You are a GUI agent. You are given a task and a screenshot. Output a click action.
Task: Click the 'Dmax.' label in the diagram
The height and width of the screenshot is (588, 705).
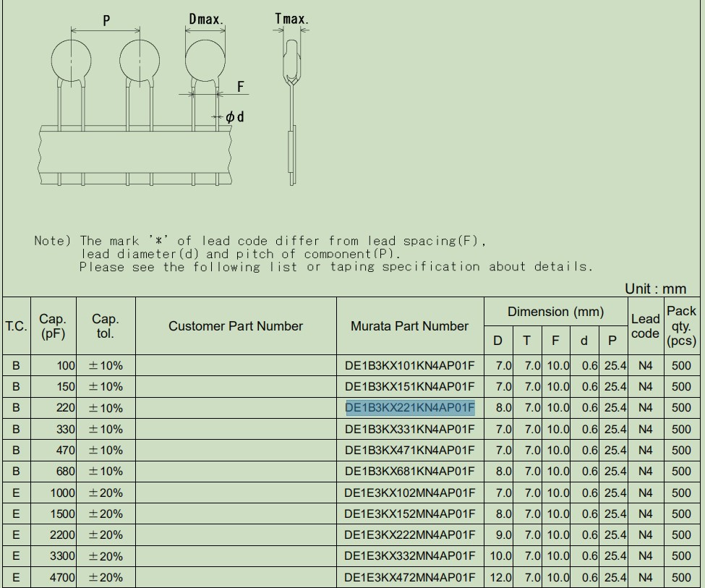(206, 20)
